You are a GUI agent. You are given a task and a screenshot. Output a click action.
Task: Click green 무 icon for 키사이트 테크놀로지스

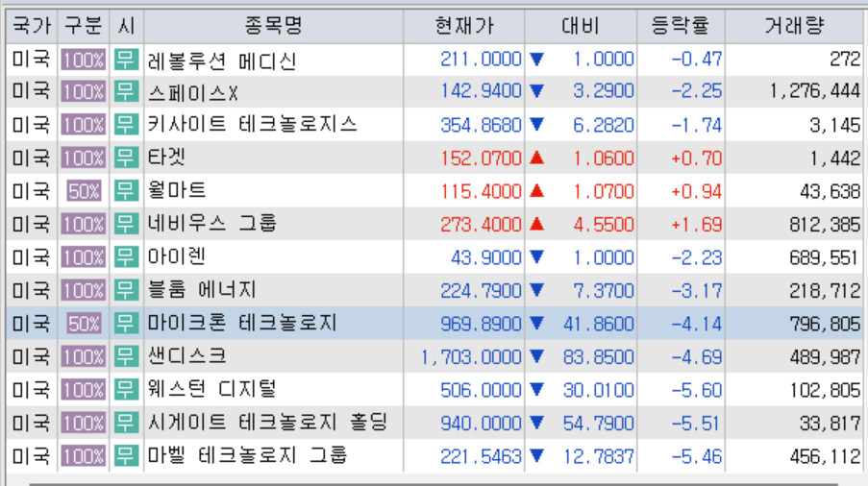click(126, 125)
